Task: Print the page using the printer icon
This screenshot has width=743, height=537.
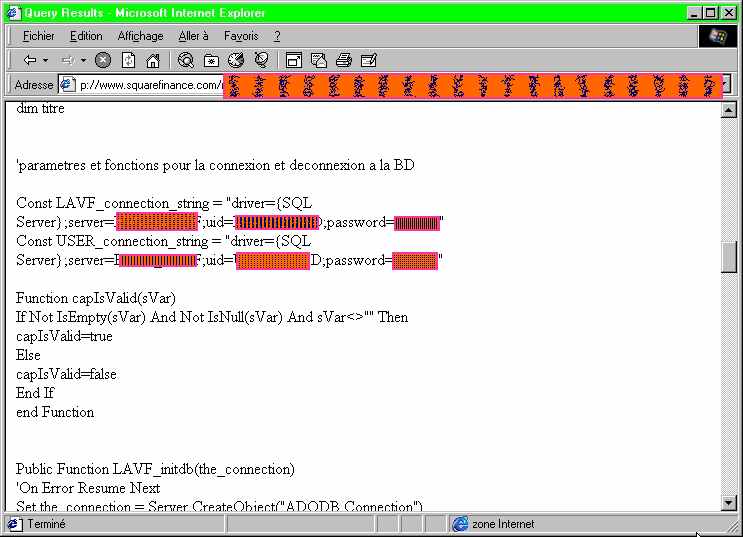Action: coord(344,60)
